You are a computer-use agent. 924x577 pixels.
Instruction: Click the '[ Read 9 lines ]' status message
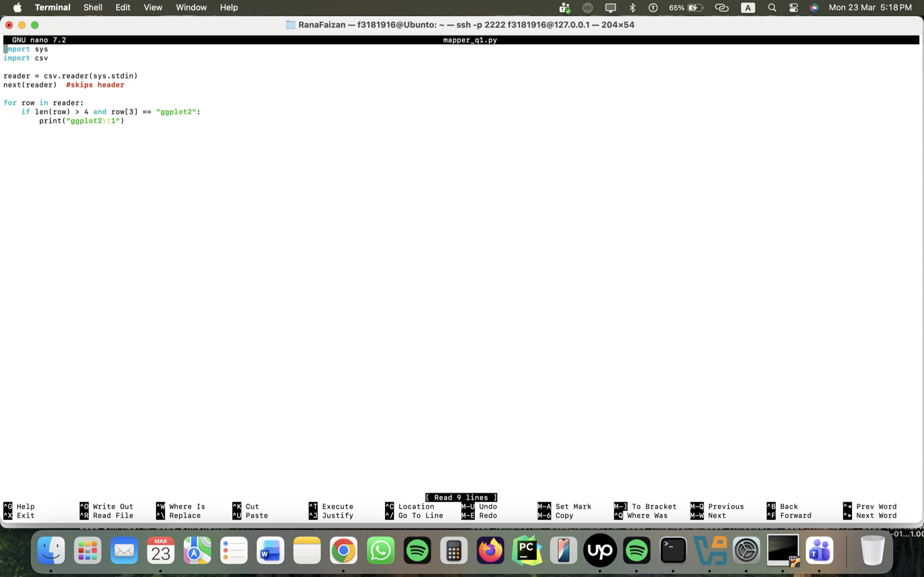pyautogui.click(x=461, y=498)
